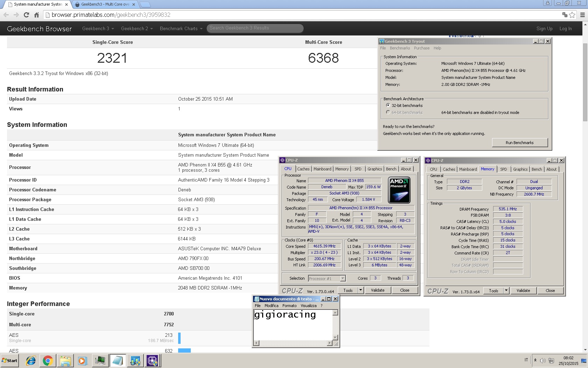Launch Internet Explorer from the taskbar
Image resolution: width=588 pixels, height=368 pixels.
coord(31,361)
